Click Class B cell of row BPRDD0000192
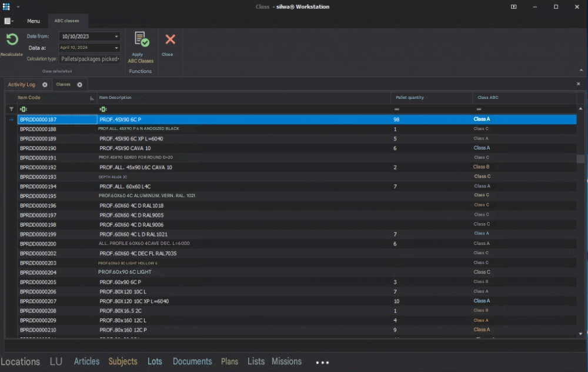 tap(481, 167)
